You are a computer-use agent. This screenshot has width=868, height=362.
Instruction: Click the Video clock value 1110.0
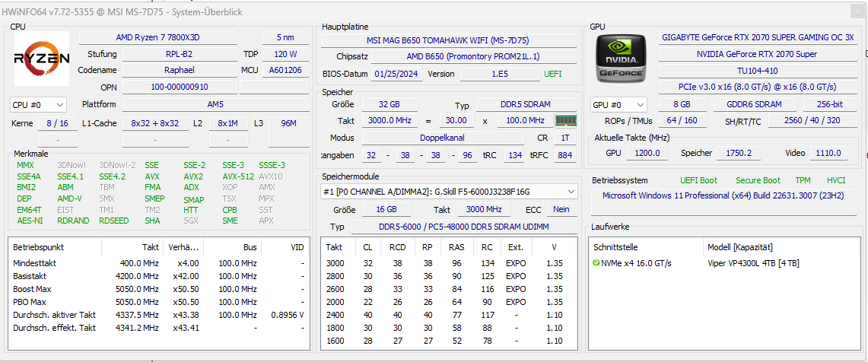click(x=828, y=153)
